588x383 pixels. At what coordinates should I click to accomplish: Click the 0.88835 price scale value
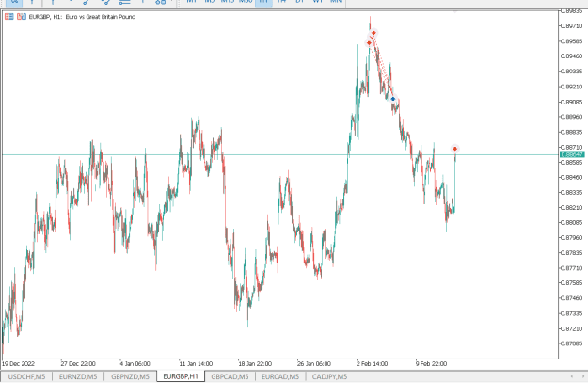[x=572, y=132]
